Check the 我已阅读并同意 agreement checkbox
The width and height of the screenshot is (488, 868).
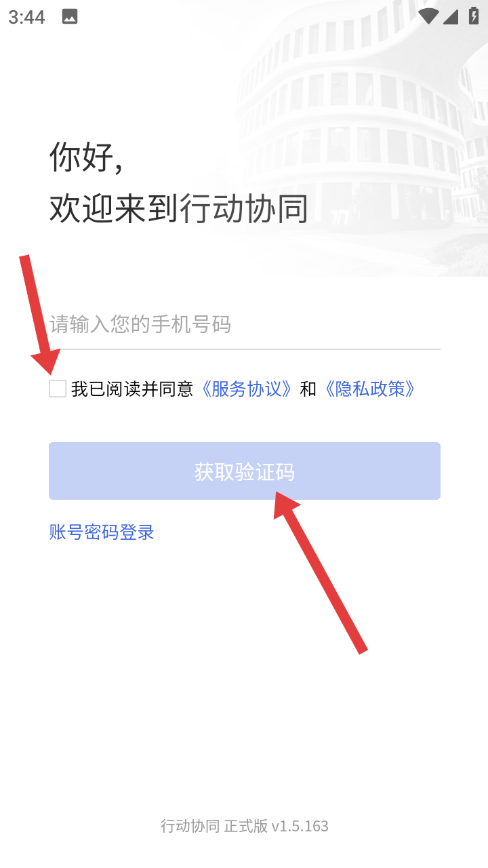coord(58,389)
